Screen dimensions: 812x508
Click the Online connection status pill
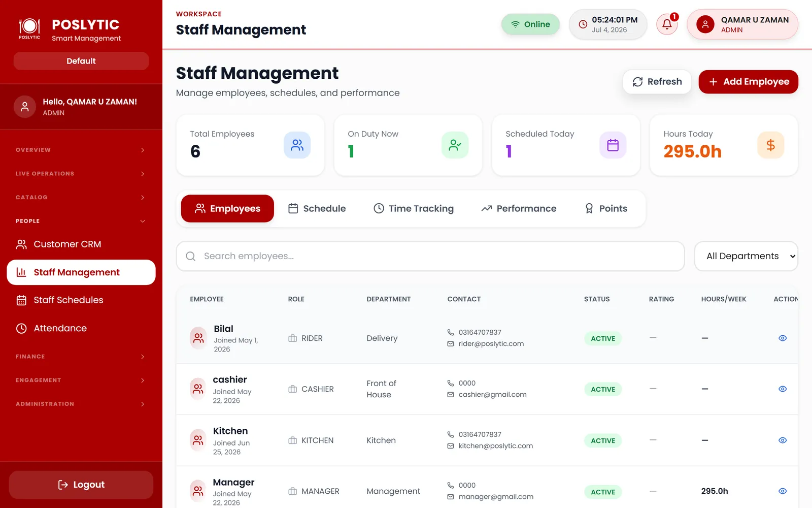tap(530, 24)
